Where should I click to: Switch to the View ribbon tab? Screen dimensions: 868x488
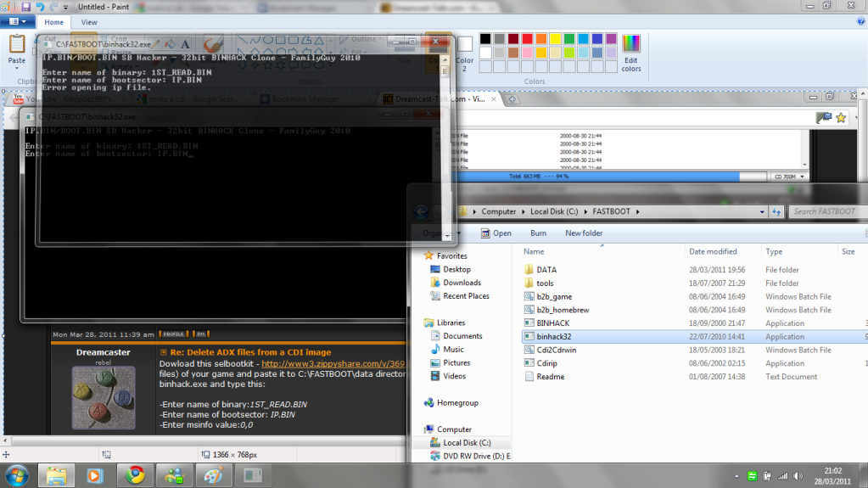88,22
